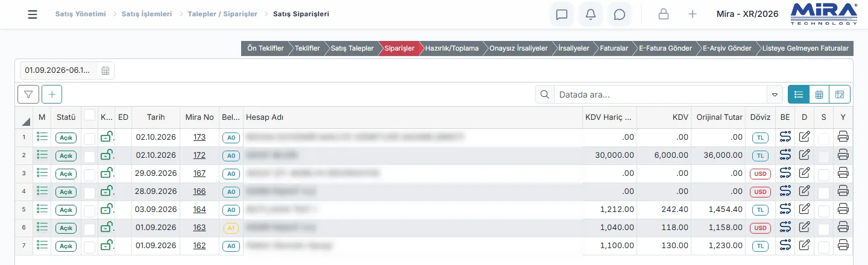The image size is (868, 265).
Task: Open order number 162 link
Action: pyautogui.click(x=200, y=246)
